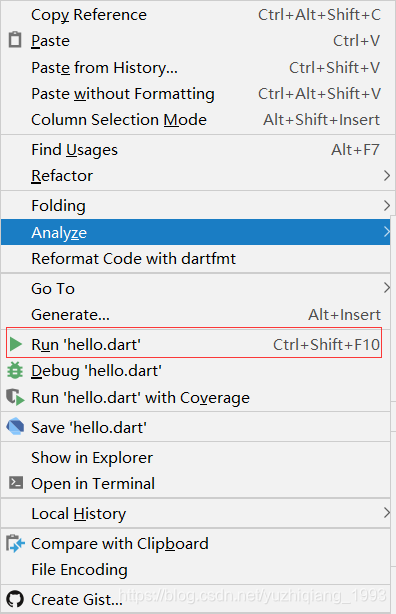
Task: Click the Debug bug icon
Action: 15,370
